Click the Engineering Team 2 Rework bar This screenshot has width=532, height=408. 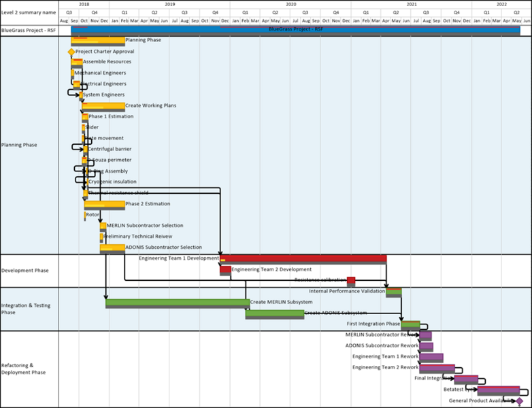(x=437, y=369)
